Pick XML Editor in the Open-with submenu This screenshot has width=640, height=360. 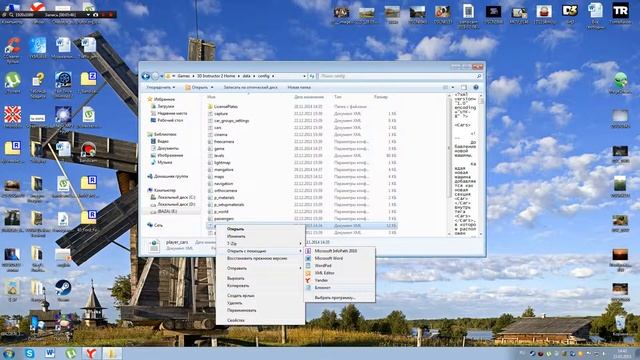[x=324, y=273]
